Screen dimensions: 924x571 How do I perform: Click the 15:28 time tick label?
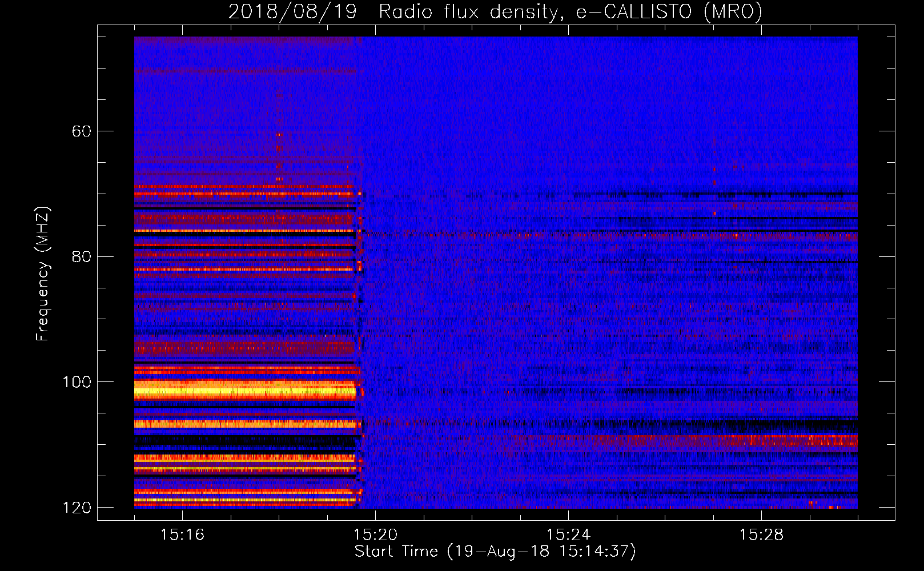[x=761, y=534]
